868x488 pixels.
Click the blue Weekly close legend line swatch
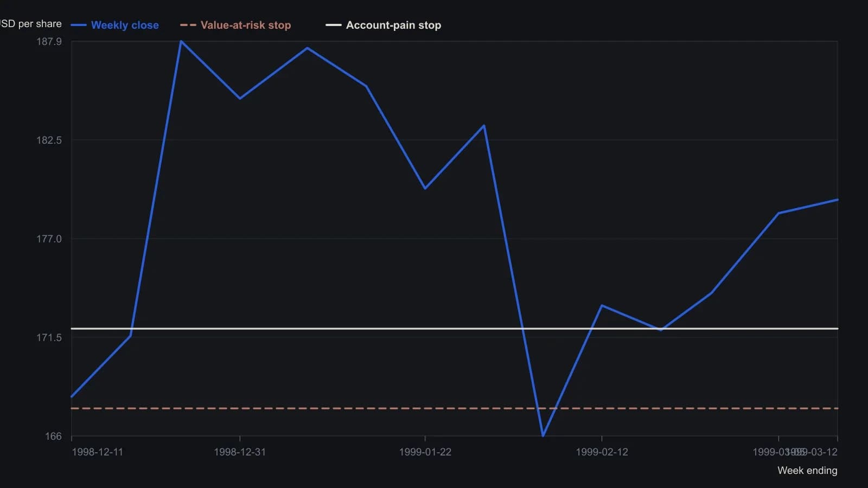tap(79, 25)
